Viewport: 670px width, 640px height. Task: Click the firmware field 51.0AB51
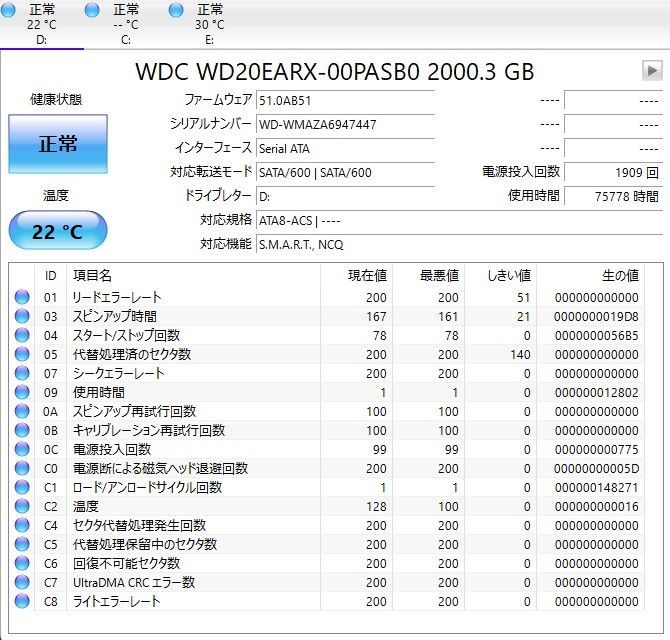pyautogui.click(x=345, y=101)
